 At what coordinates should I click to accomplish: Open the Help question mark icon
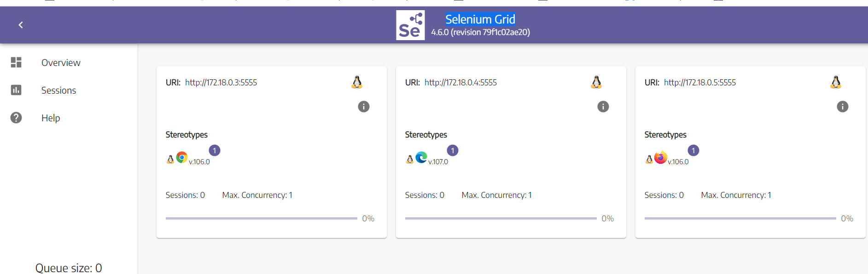tap(16, 118)
